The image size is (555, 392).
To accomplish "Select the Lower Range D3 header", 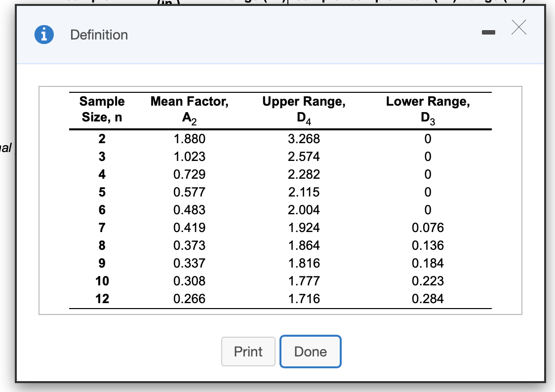I will point(428,109).
